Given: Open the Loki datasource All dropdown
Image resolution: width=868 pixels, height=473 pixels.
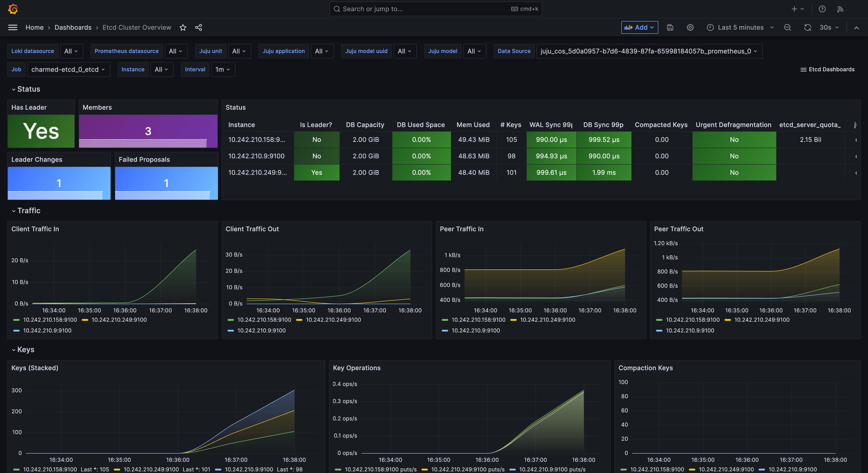Looking at the screenshot, I should pos(71,51).
